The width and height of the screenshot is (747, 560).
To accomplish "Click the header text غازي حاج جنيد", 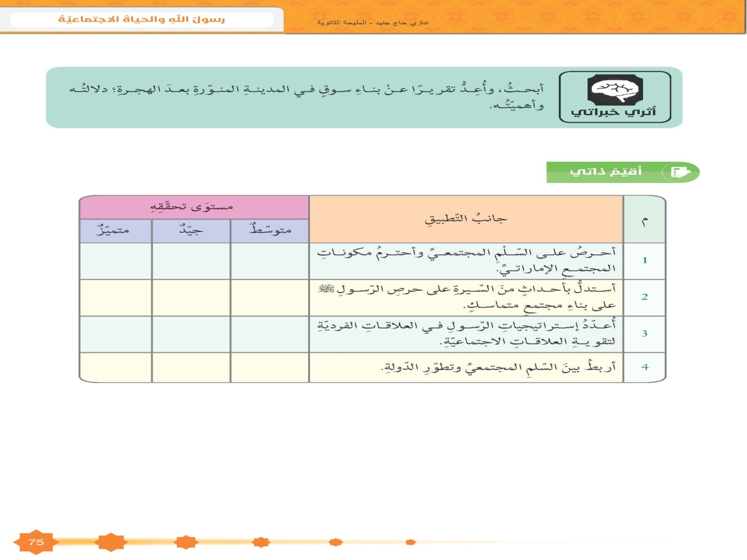I will tap(408, 24).
